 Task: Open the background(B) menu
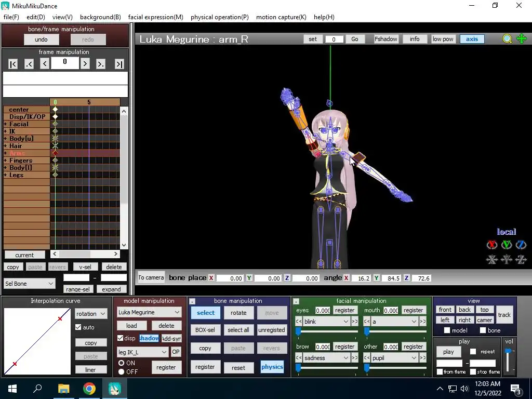(100, 17)
